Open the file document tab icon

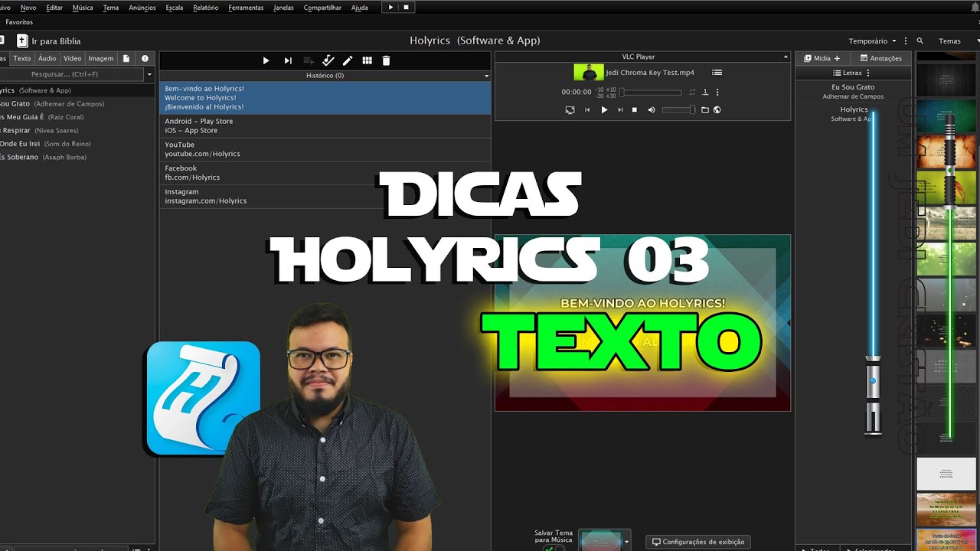pyautogui.click(x=126, y=58)
